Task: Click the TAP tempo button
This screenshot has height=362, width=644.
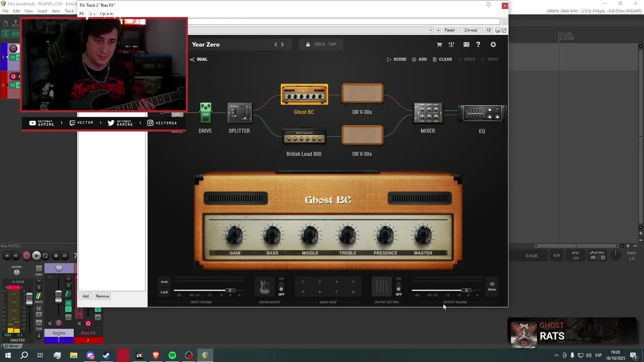Action: (x=332, y=44)
